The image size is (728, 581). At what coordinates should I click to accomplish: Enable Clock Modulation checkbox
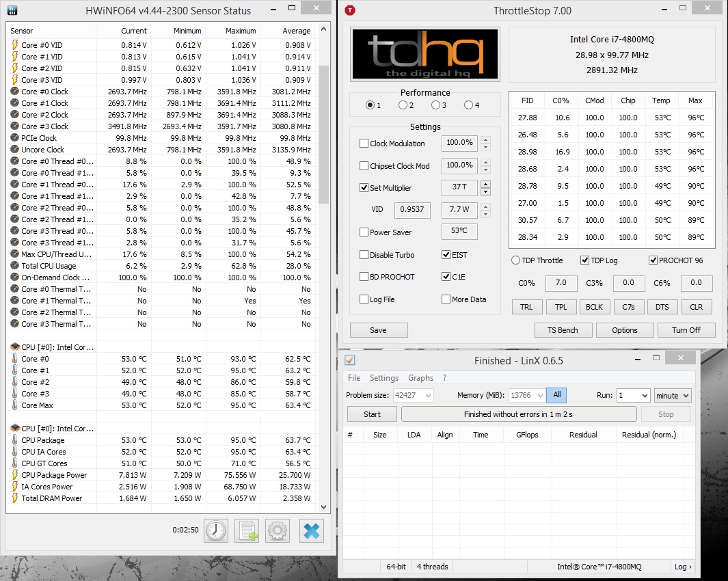(364, 144)
